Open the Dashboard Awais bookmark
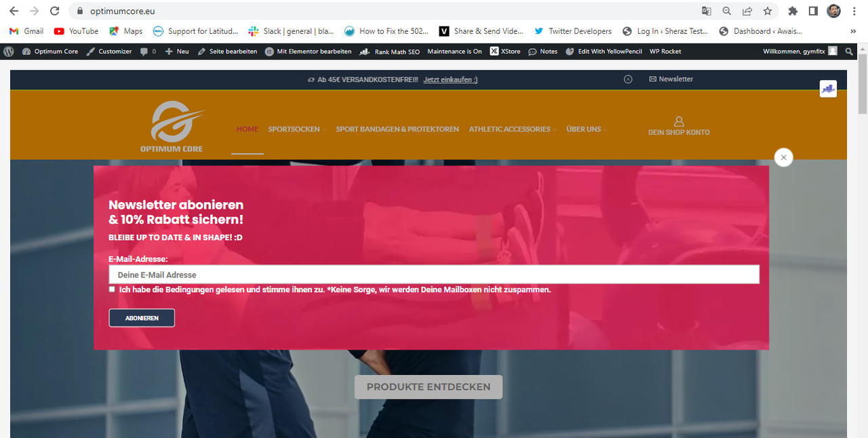868x438 pixels. point(762,31)
